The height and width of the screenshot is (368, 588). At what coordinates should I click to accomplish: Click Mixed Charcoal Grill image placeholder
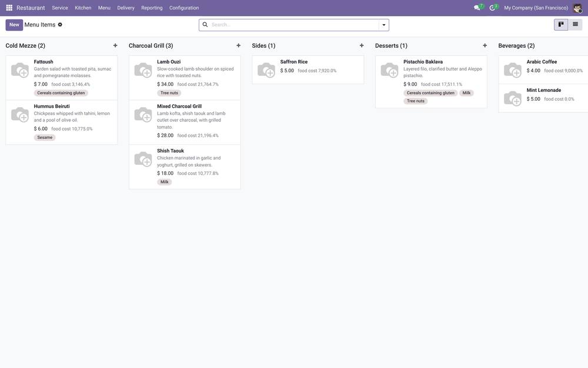[x=143, y=115]
